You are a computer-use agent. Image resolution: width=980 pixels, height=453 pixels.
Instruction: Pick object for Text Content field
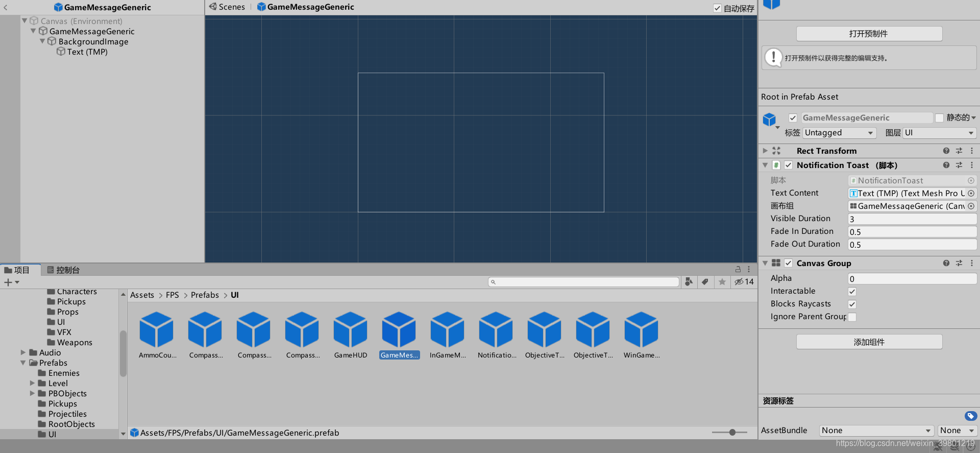click(x=971, y=193)
